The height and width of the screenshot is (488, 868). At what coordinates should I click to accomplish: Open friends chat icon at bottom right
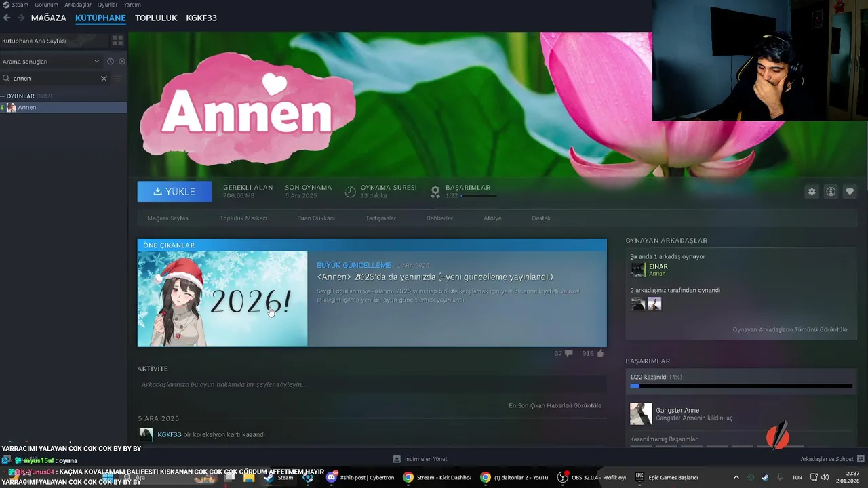(861, 459)
